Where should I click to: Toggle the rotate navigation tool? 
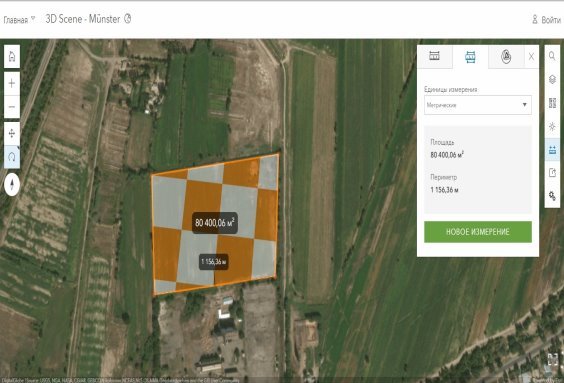click(12, 157)
